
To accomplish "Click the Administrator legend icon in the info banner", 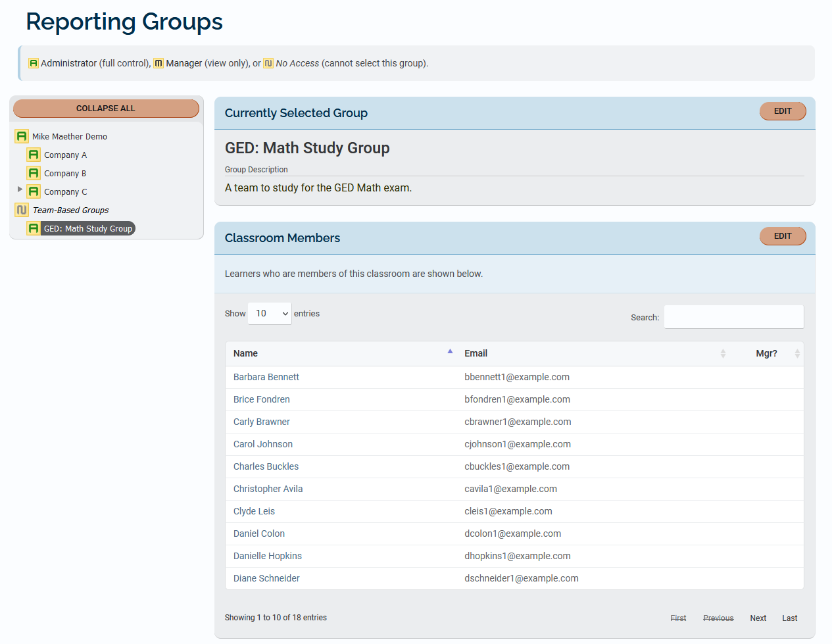I will 34,63.
